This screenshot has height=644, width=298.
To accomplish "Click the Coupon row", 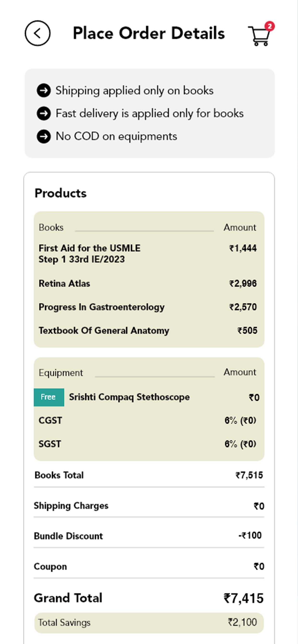I will [x=149, y=566].
